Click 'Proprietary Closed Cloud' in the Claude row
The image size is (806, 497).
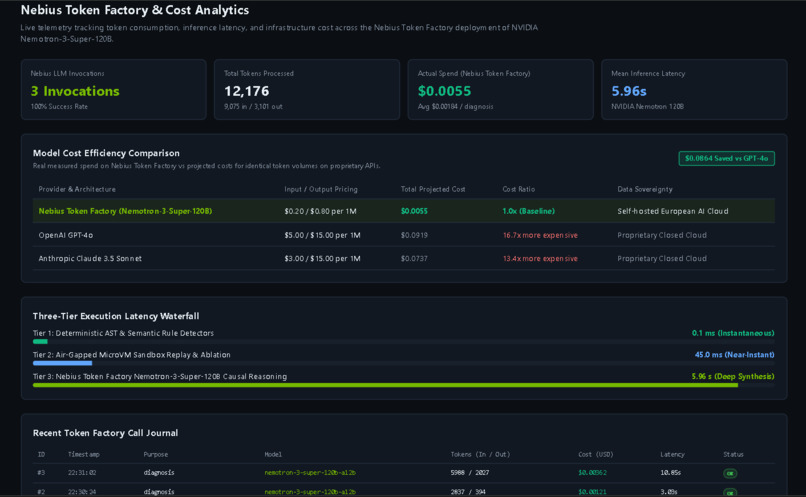pyautogui.click(x=662, y=259)
